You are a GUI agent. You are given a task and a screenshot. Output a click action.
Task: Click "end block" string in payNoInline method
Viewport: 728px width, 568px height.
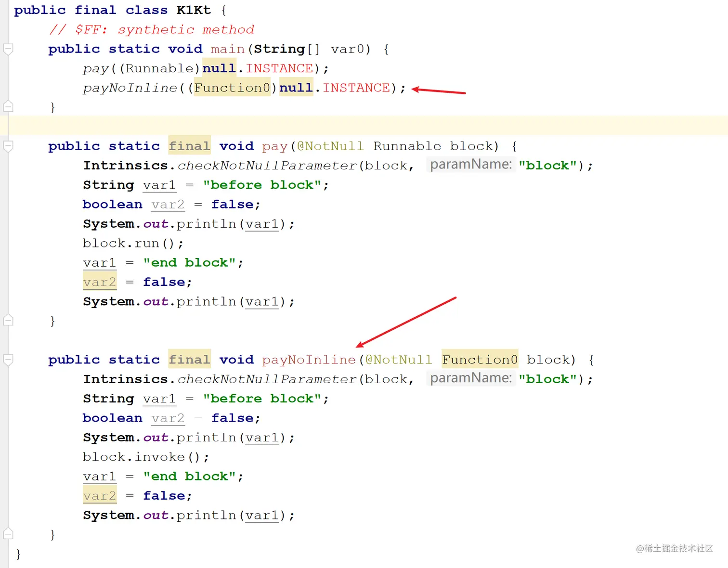coord(190,476)
